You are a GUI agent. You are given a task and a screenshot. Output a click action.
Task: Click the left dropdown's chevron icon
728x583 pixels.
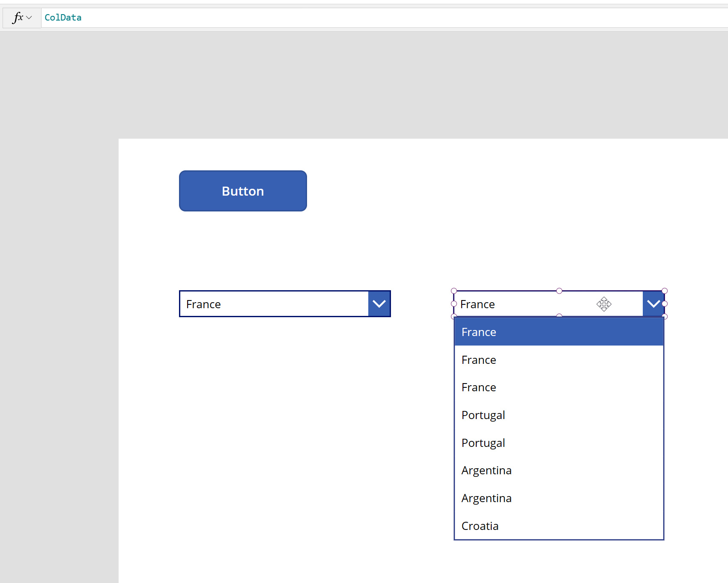point(379,303)
